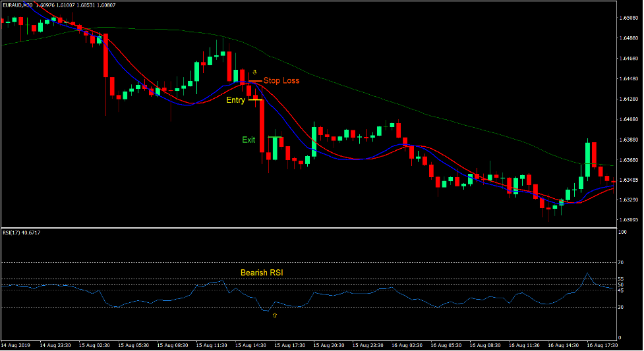Click the up arrow icon under RSI dip
Screen dimensions: 644x351
coord(275,315)
